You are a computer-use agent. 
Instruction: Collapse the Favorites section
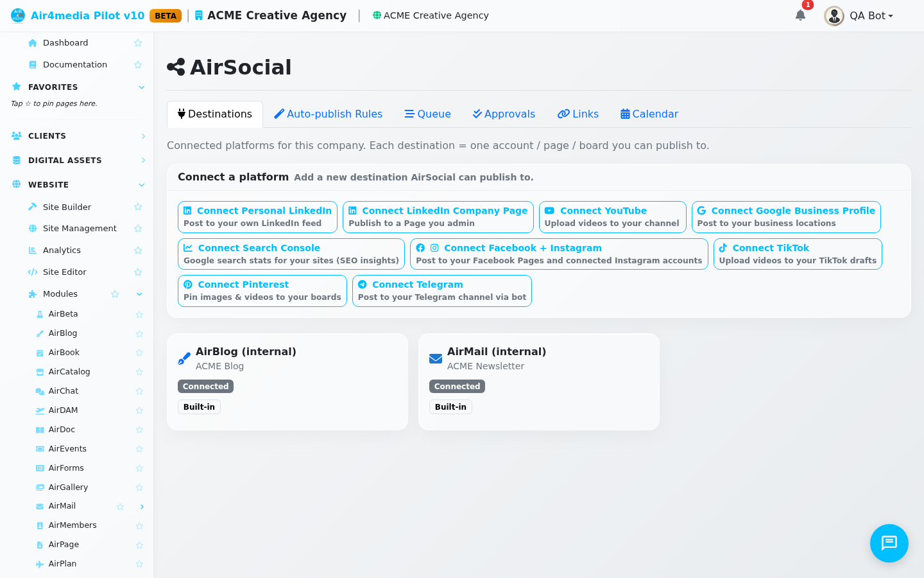142,87
